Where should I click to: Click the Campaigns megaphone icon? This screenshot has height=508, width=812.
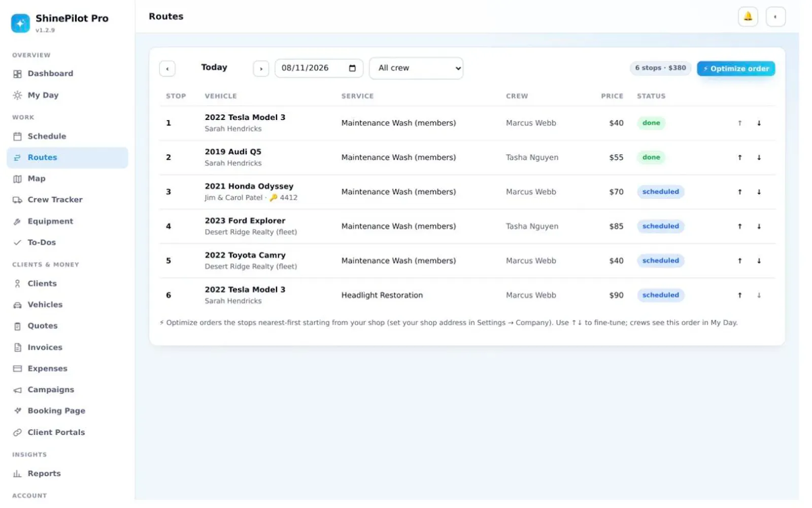17,390
